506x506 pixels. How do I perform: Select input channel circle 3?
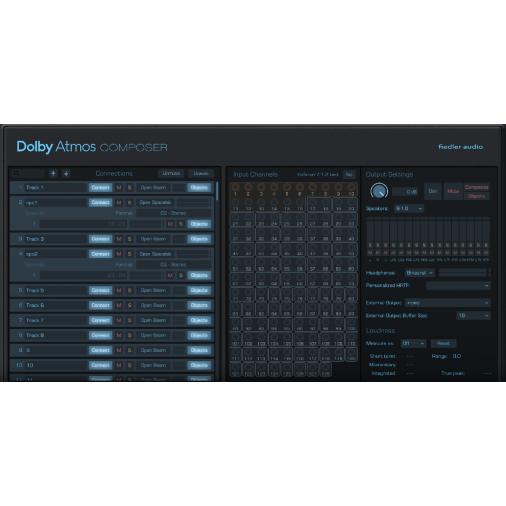[261, 187]
